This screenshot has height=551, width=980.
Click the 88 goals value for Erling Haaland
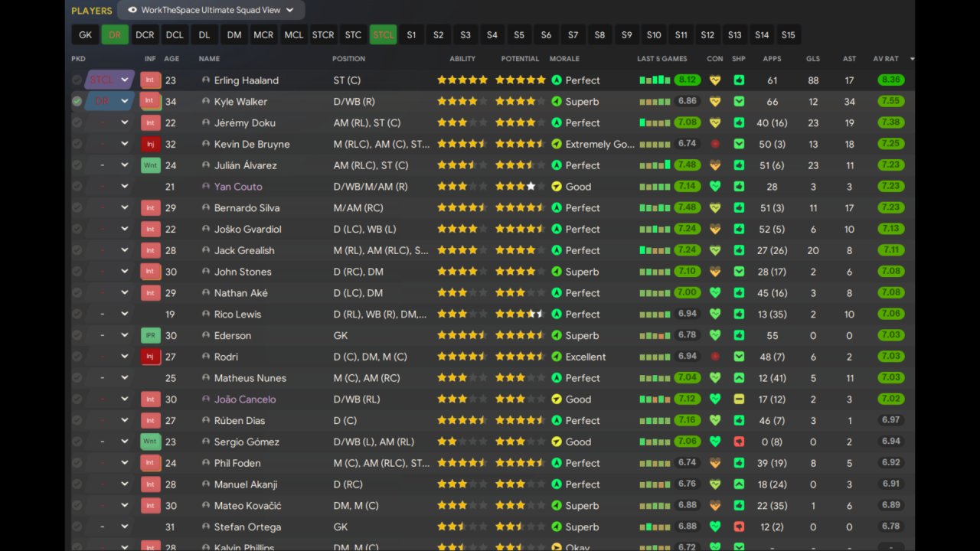tap(812, 80)
